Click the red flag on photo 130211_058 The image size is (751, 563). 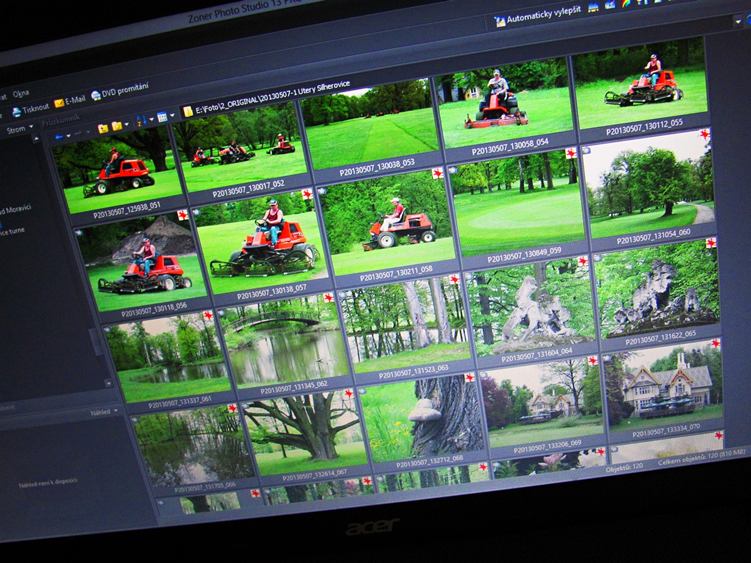coord(437,173)
